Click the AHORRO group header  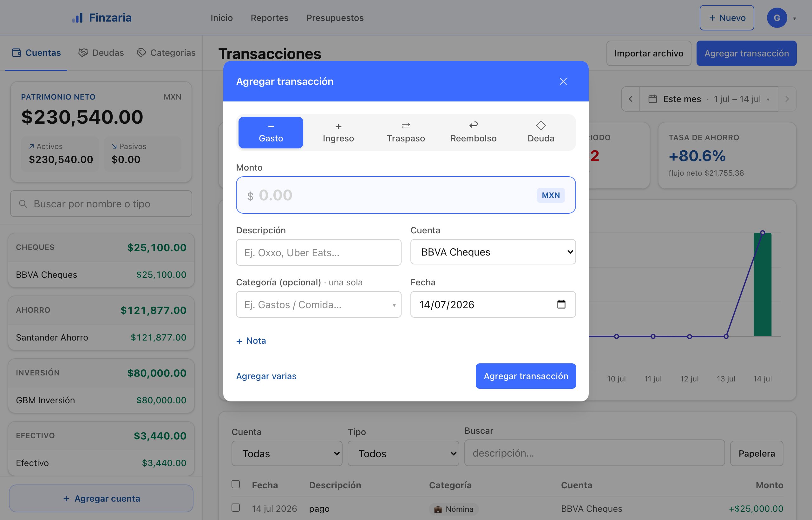[101, 310]
